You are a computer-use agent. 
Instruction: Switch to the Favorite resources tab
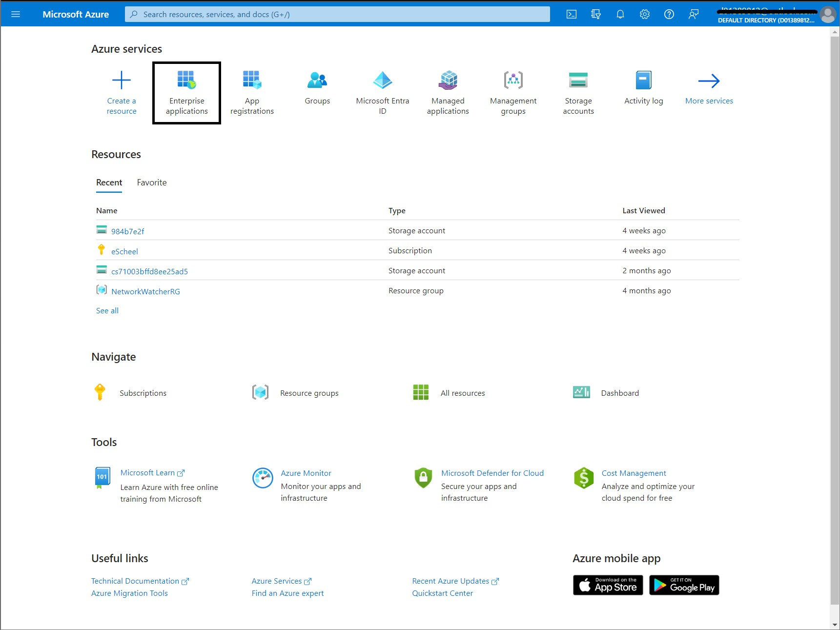151,183
